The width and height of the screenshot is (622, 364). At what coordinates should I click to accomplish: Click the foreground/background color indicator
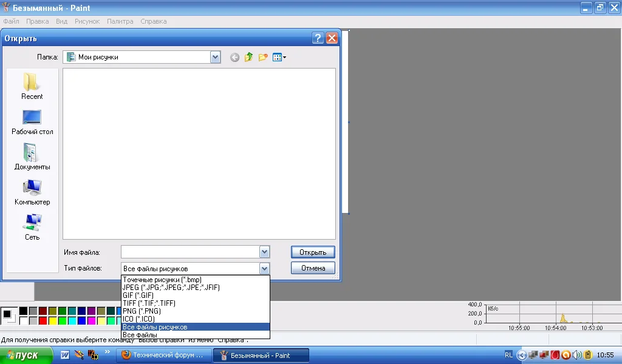coord(9,315)
